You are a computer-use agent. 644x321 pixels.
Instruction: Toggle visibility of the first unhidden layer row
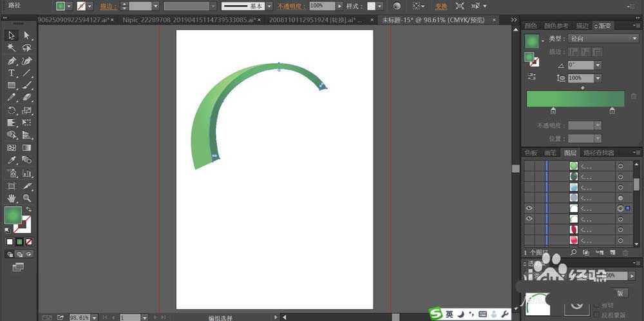coord(529,209)
